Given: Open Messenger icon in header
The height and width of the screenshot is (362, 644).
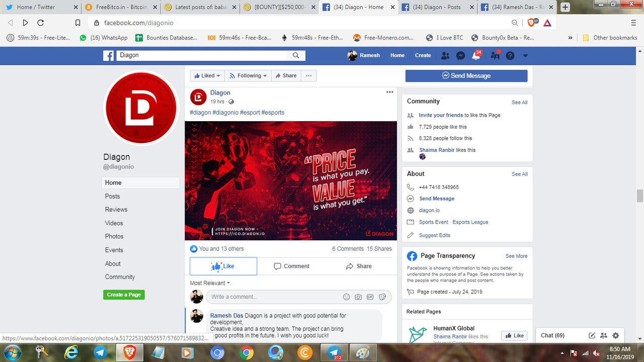Looking at the screenshot, I should point(460,55).
